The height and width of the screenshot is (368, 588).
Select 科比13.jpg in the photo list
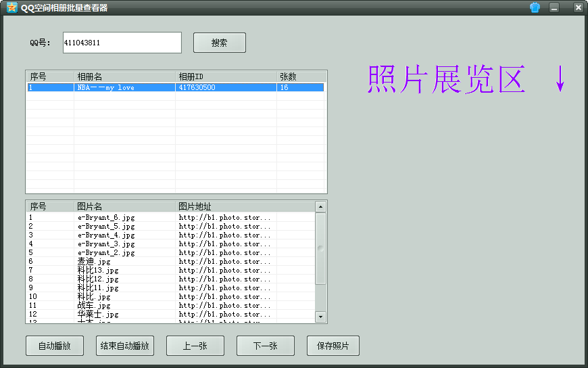(98, 270)
